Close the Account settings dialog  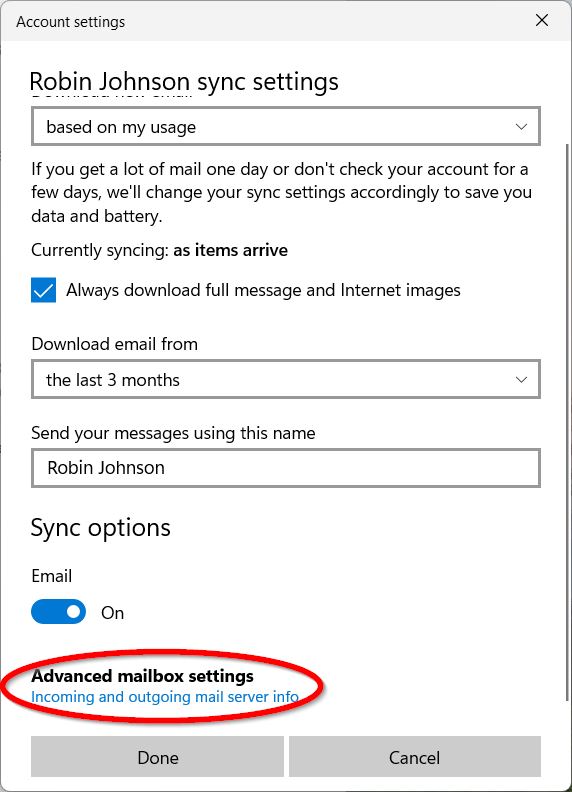pos(542,20)
